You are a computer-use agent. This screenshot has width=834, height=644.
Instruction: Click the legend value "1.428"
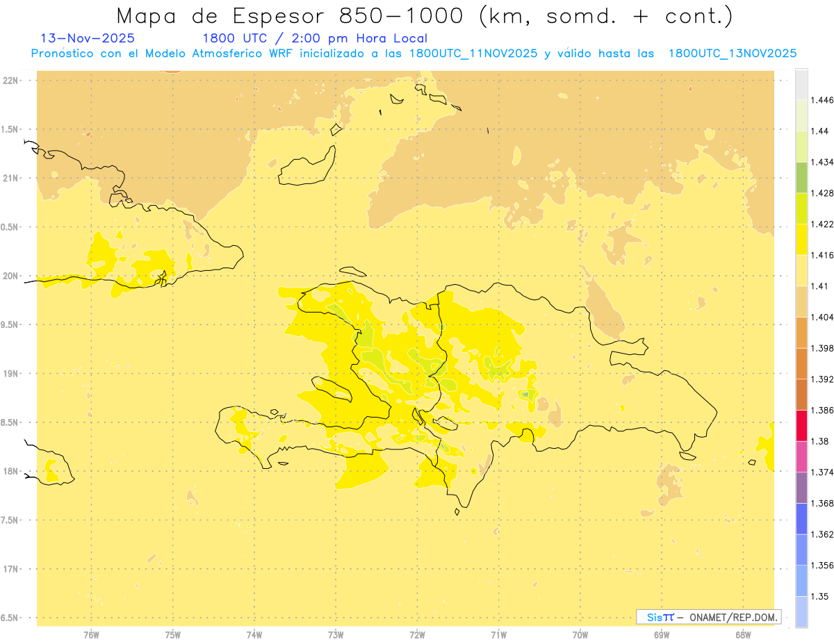[822, 192]
